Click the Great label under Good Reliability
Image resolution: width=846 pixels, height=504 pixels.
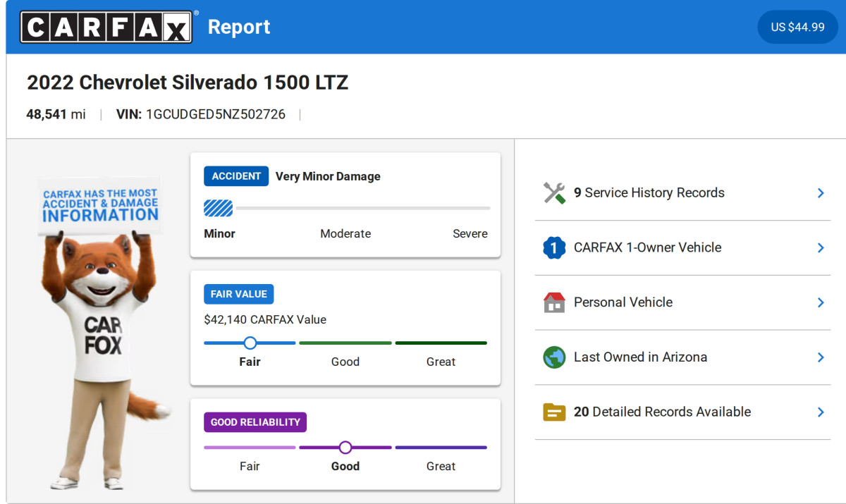point(441,466)
